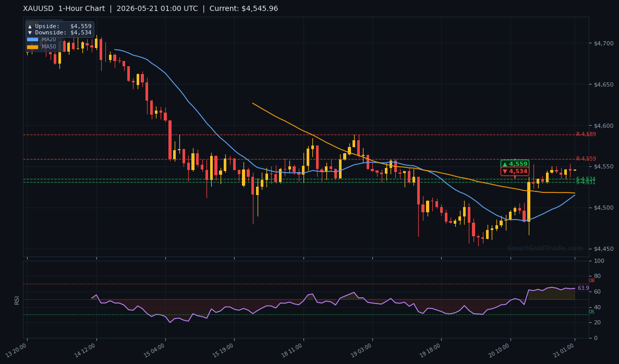The width and height of the screenshot is (619, 364).
Task: Click the 18 11:00 time axis label
Action: click(292, 350)
